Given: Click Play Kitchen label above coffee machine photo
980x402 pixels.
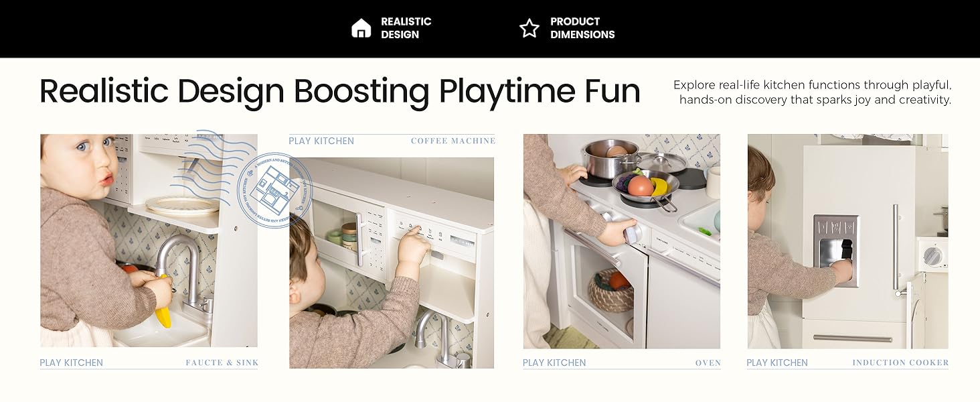Looking at the screenshot, I should click(x=321, y=141).
